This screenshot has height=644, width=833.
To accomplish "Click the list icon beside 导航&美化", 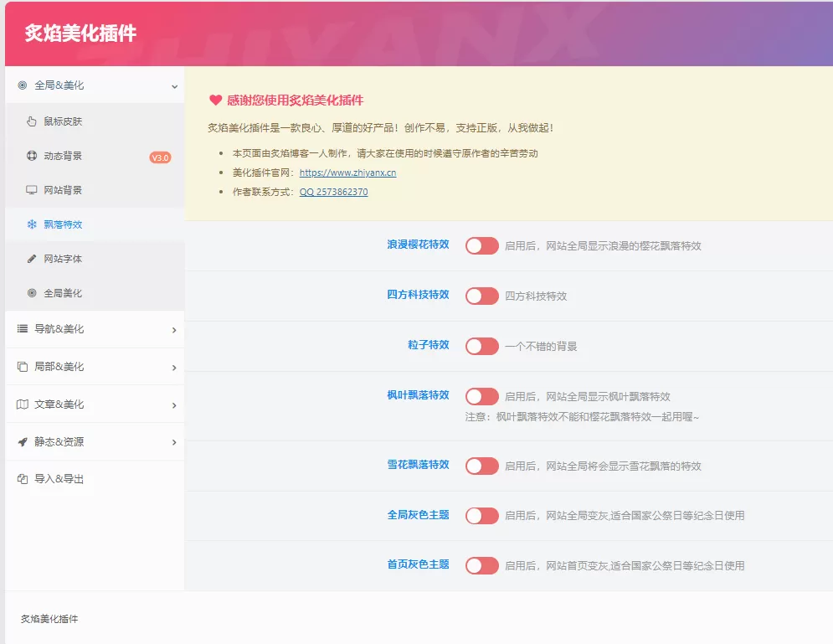I will (x=23, y=329).
